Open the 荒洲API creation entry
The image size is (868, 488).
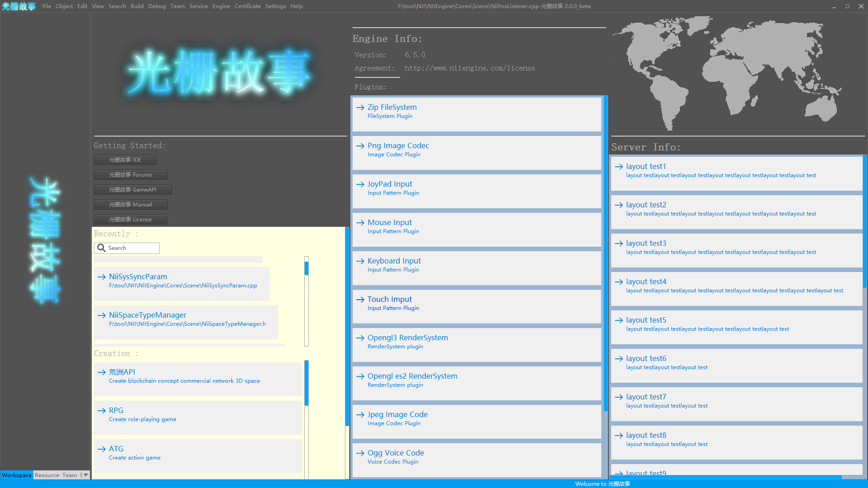click(198, 379)
